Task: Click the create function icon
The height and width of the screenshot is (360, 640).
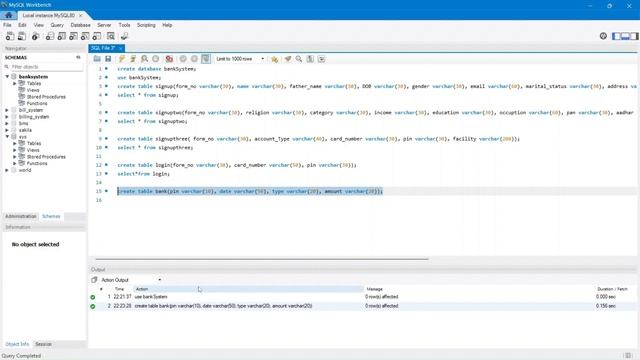Action: click(x=97, y=36)
